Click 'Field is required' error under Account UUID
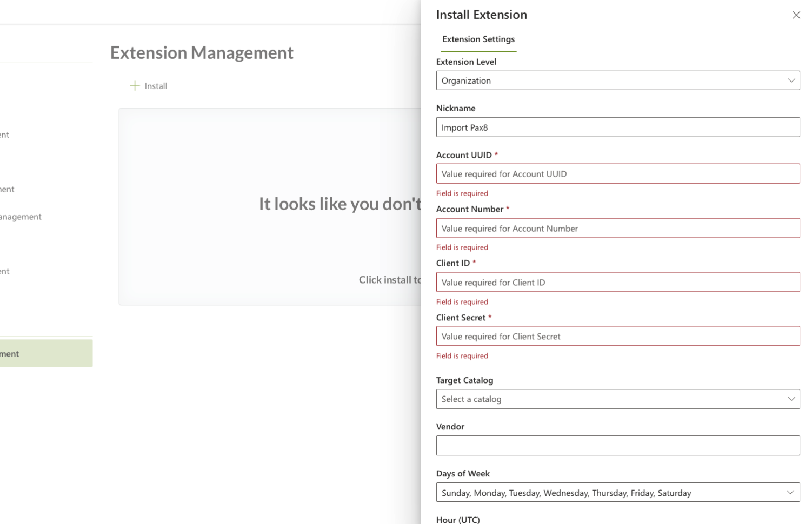This screenshot has width=812, height=524. click(x=462, y=193)
